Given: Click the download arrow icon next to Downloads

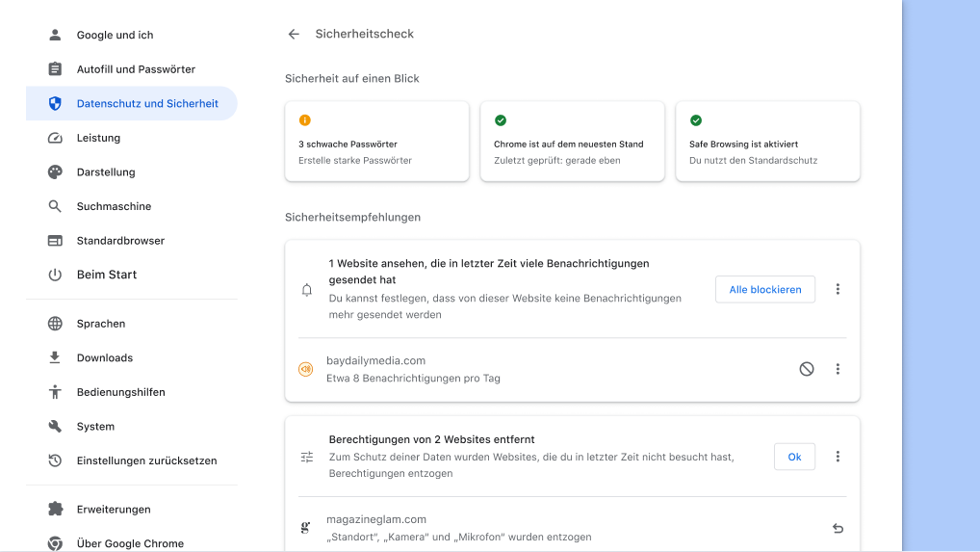Looking at the screenshot, I should pos(55,357).
